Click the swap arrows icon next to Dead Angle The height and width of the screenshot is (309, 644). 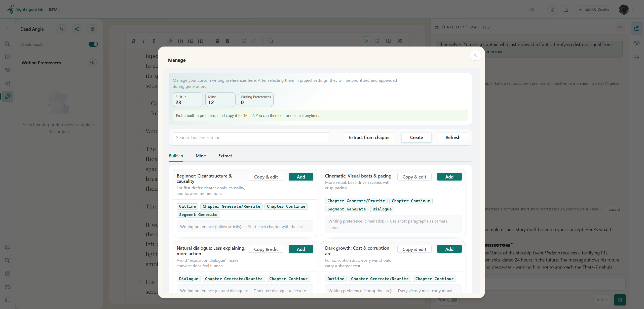click(61, 29)
